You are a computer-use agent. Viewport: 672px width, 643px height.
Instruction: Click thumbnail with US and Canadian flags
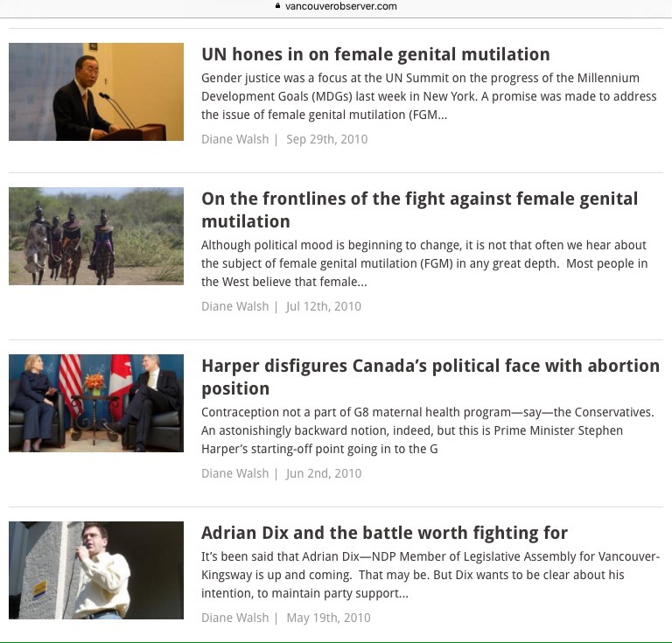pos(96,403)
